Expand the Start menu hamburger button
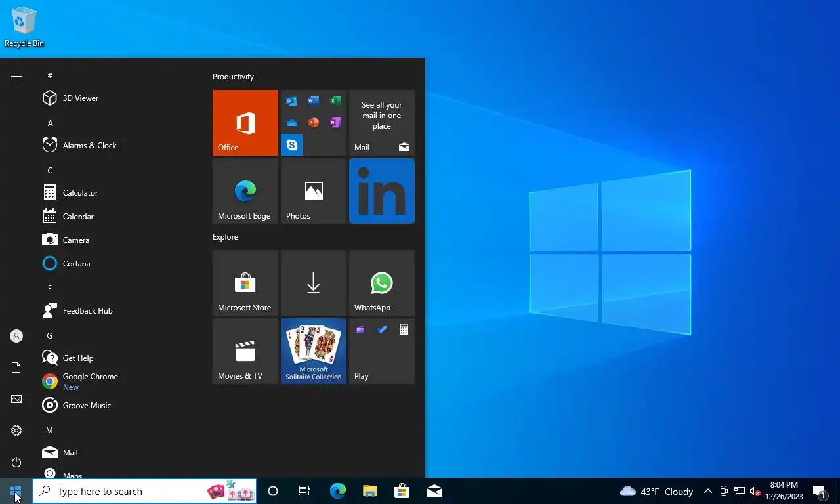 (x=16, y=76)
